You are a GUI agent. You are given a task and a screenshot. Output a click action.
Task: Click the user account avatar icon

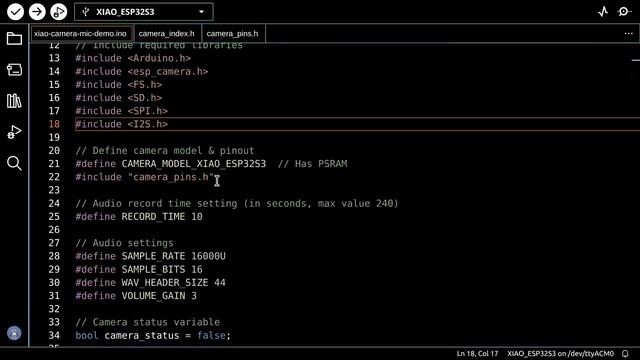click(14, 333)
